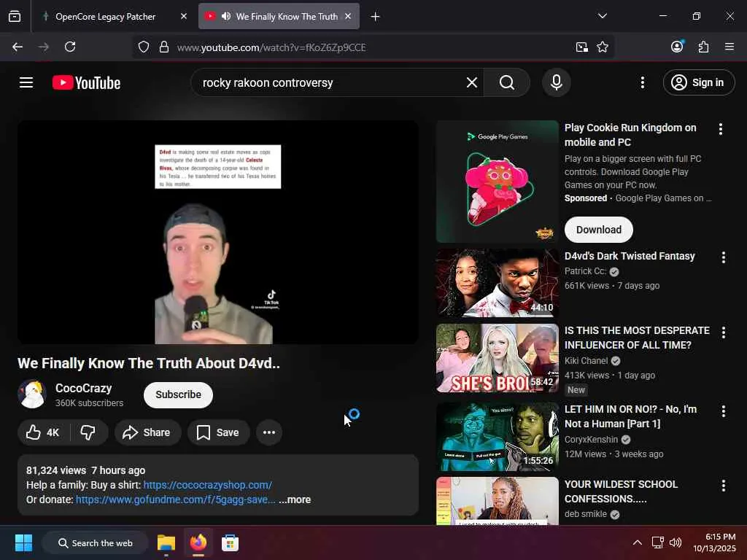The image size is (747, 560).
Task: Reload the current page
Action: coord(70,47)
